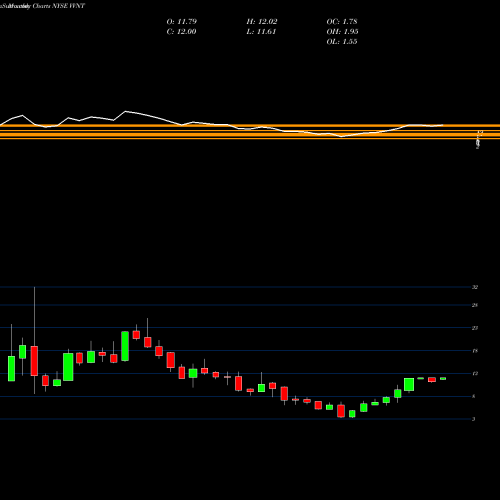Viewport: 500px width, 500px height.
Task: Click the 'O: 11.79' open price value
Action: [x=182, y=22]
